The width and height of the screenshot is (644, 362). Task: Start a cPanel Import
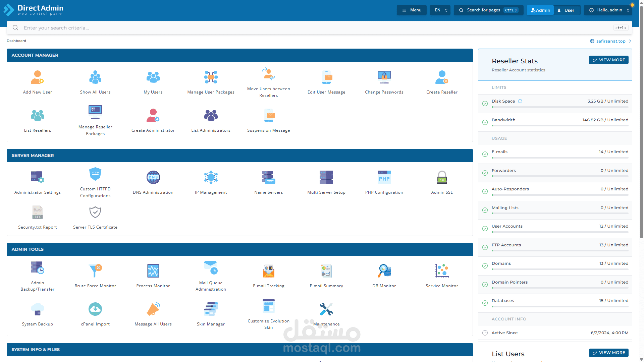(95, 312)
